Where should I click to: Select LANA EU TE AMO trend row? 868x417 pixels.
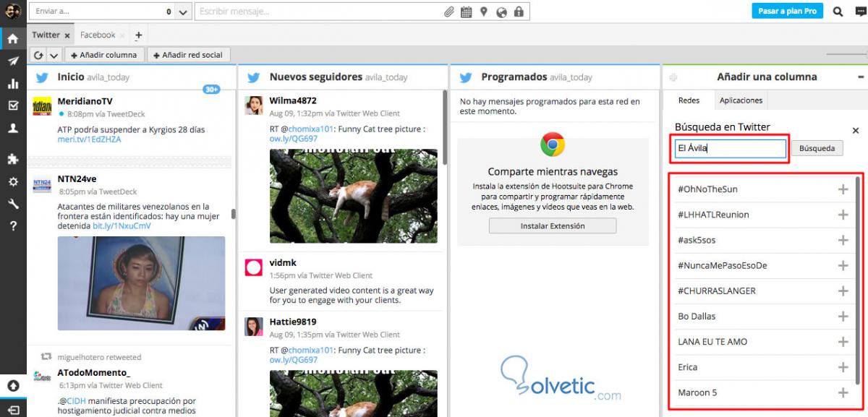pos(765,342)
